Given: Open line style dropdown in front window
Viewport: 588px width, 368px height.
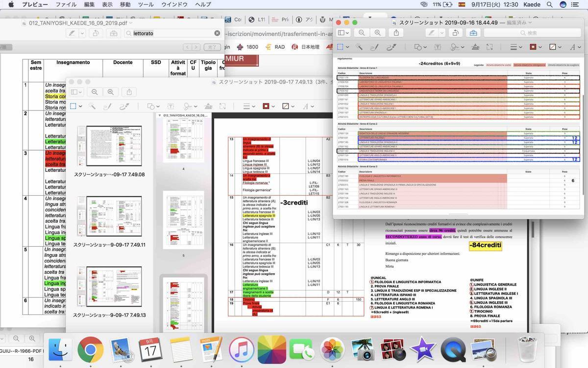Looking at the screenshot, I should (516, 47).
